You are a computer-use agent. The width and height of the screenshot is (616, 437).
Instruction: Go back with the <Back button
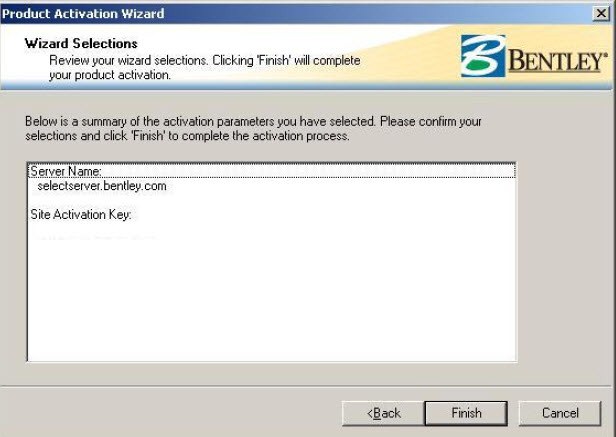coord(383,413)
